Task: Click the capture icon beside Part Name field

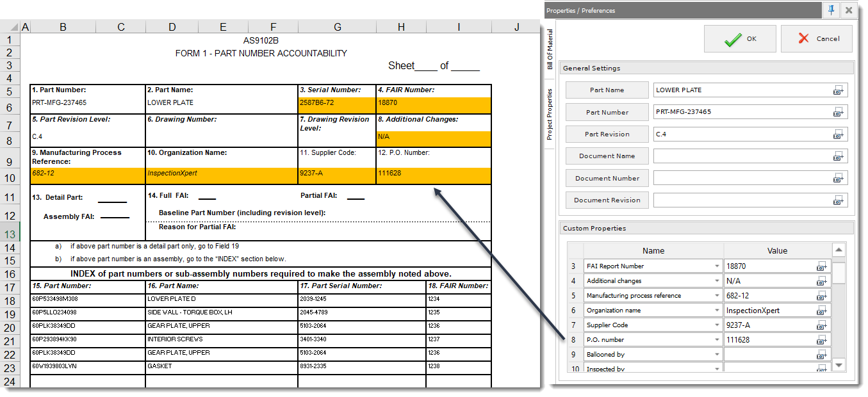Action: [839, 90]
